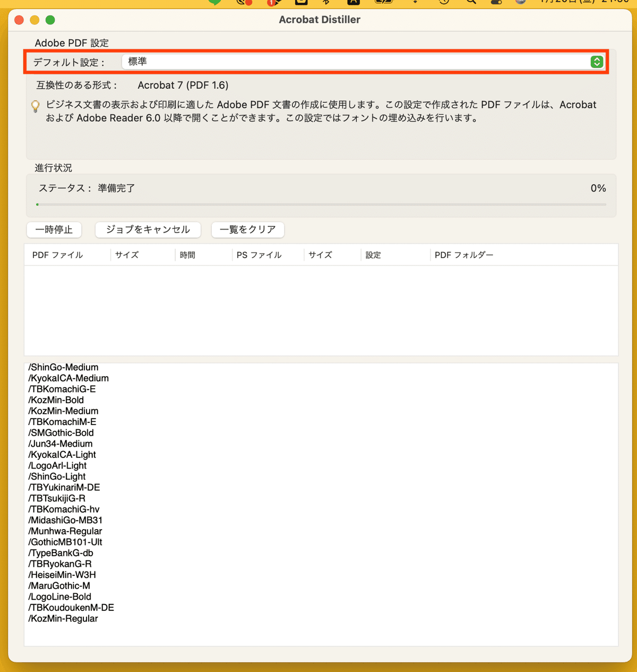Select the /KyokaICA-Light log line
The height and width of the screenshot is (672, 637).
pos(62,455)
